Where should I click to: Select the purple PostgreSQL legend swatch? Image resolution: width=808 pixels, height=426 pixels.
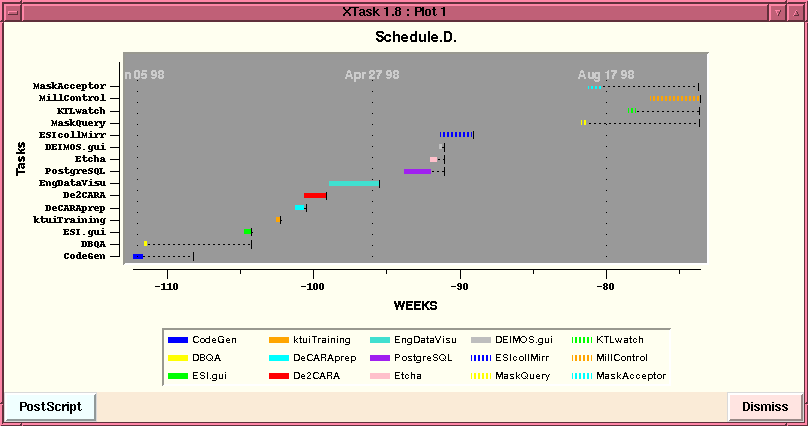[380, 358]
